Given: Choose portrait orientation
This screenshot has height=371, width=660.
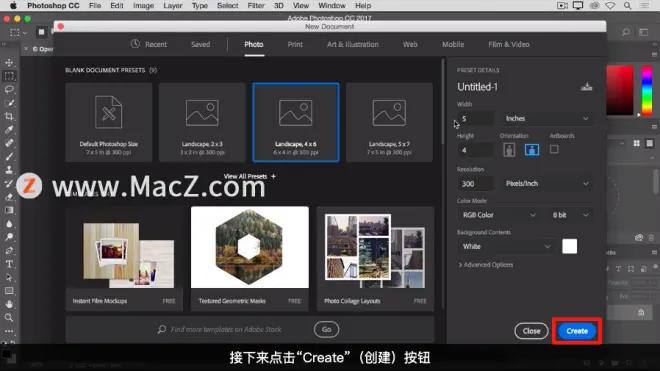Looking at the screenshot, I should coord(509,149).
